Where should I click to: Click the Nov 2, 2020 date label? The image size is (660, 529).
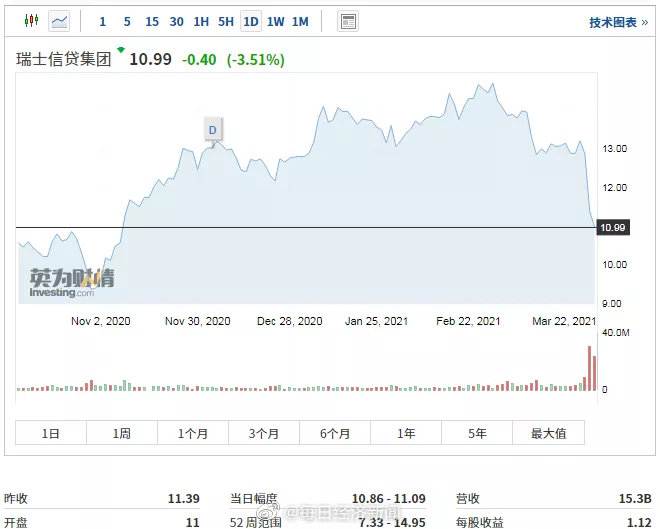(x=101, y=321)
